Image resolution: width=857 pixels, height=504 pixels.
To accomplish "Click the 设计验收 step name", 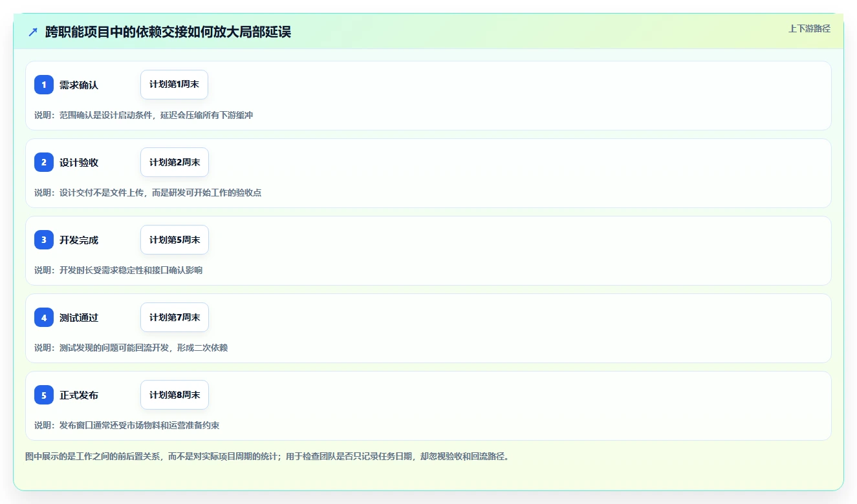I will [79, 162].
